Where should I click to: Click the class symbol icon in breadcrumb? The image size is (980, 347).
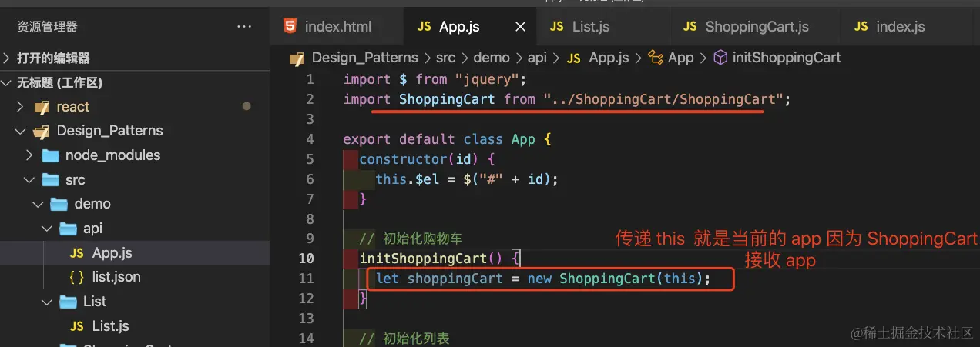click(656, 58)
